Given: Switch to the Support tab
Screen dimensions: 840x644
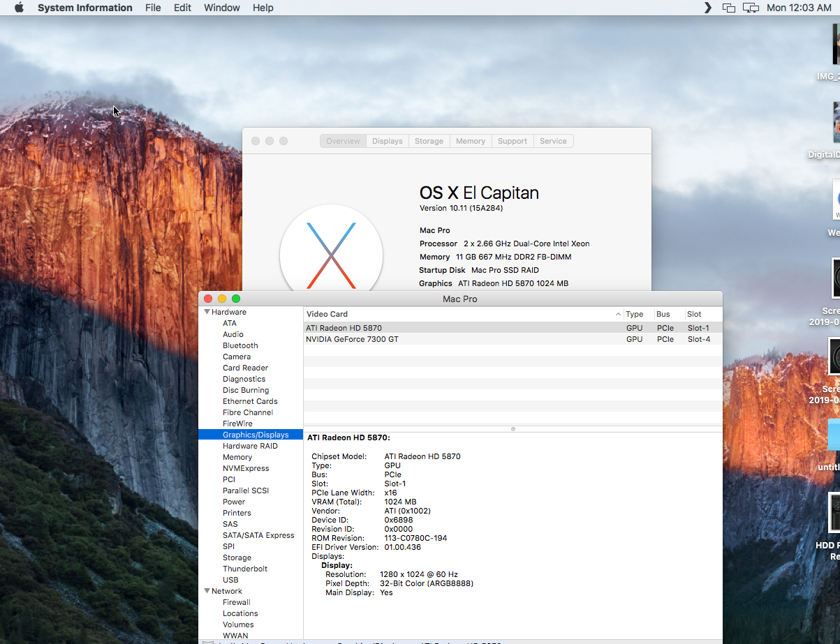Looking at the screenshot, I should [513, 141].
